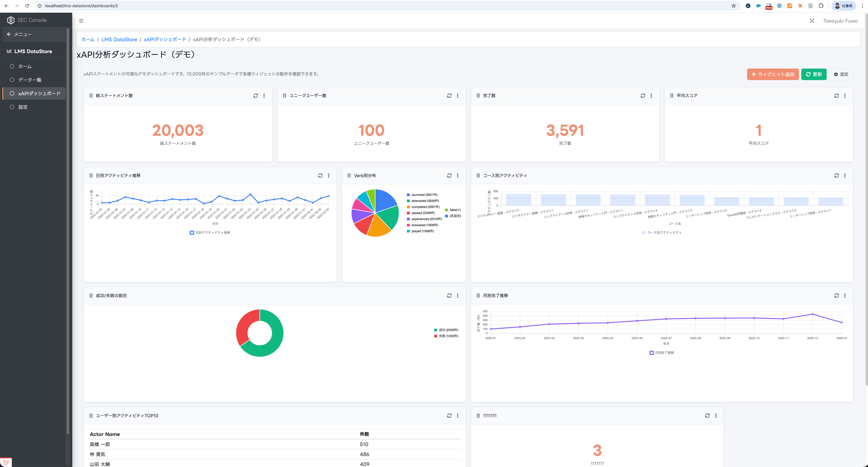Click the 完了数 widget refresh icon

[x=643, y=96]
